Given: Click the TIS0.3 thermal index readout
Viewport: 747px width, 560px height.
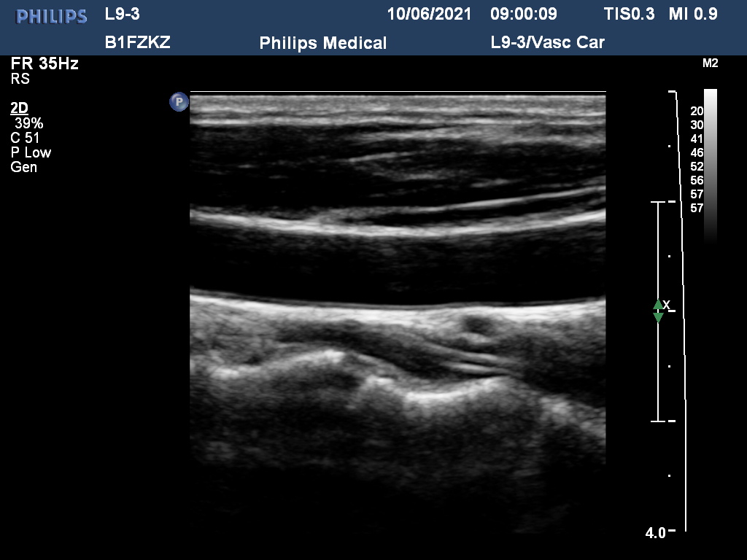Looking at the screenshot, I should click(630, 14).
